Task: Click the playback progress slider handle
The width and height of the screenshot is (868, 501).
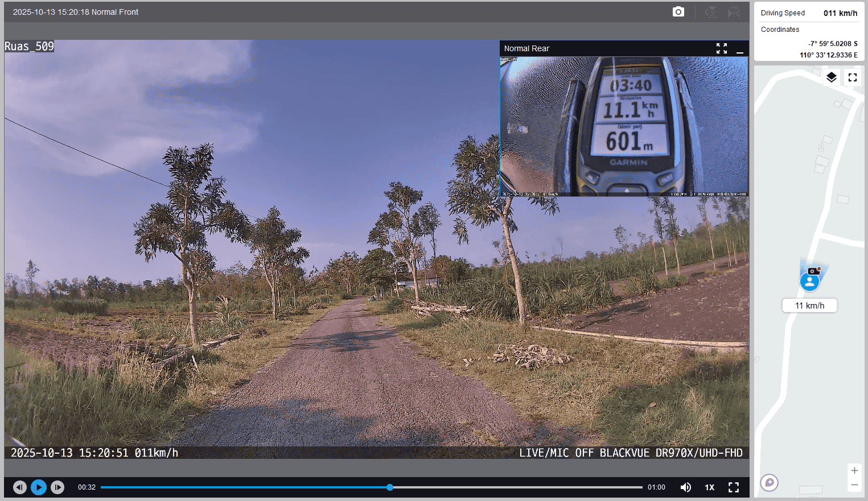Action: tap(390, 487)
